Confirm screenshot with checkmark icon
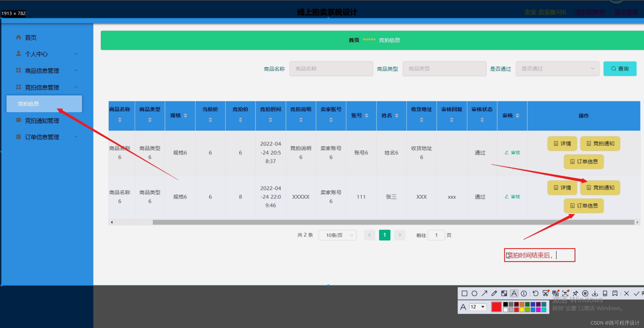 click(636, 293)
